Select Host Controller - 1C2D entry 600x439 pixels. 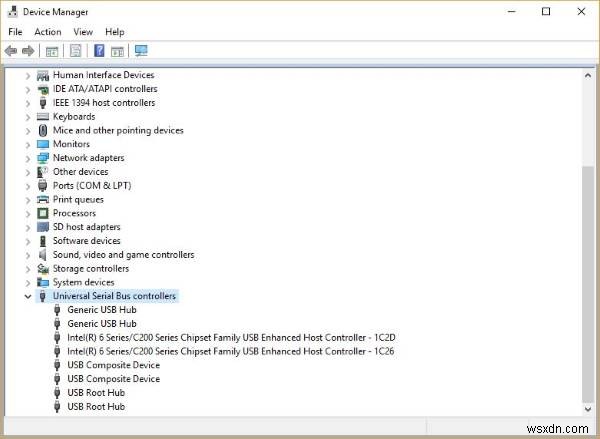[231, 338]
